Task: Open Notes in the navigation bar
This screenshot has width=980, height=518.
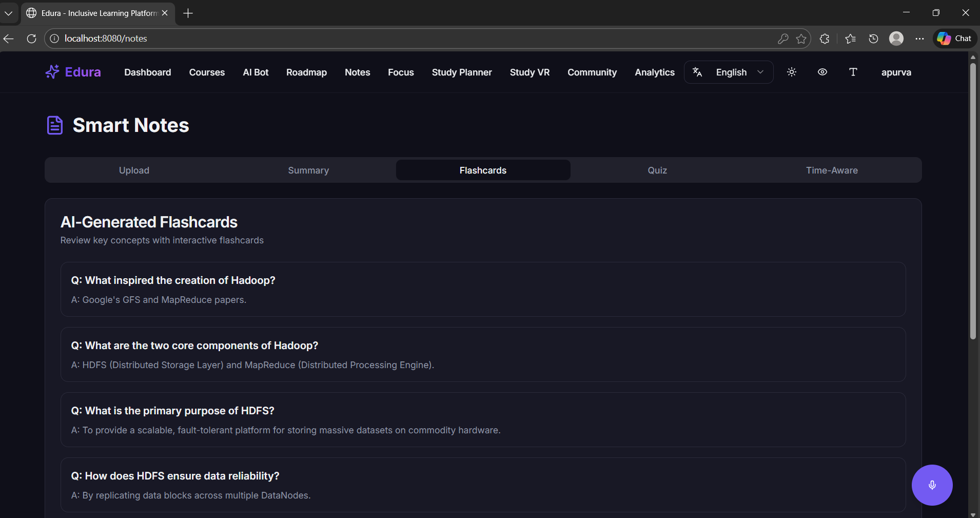Action: tap(358, 72)
